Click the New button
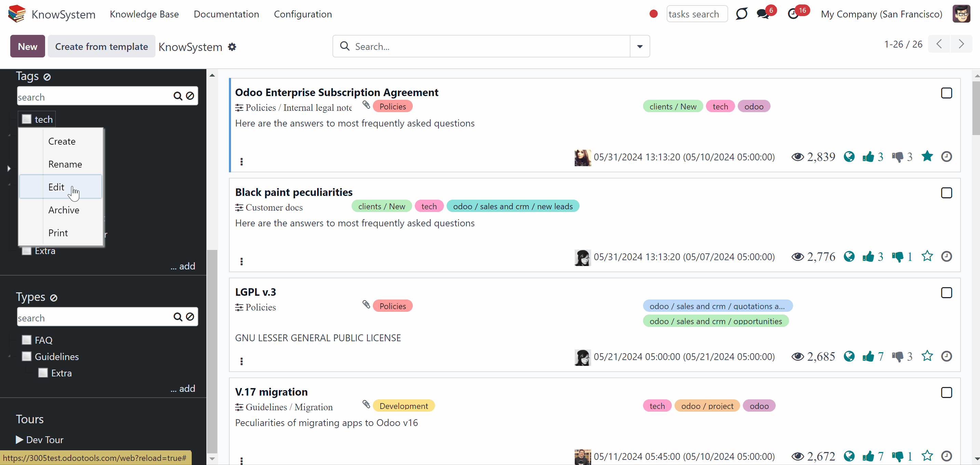The height and width of the screenshot is (465, 980). (27, 46)
